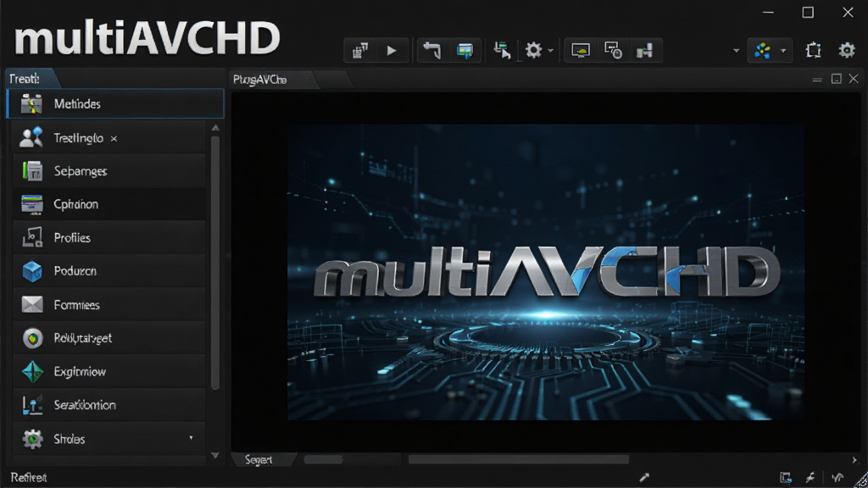Click the chart icon beside Seratilomion
The width and height of the screenshot is (868, 488).
click(32, 406)
